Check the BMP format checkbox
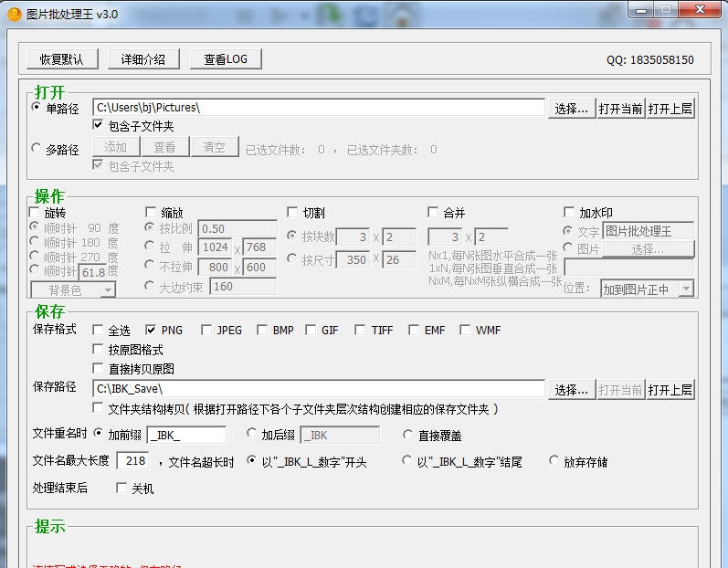Image resolution: width=728 pixels, height=568 pixels. 262,330
